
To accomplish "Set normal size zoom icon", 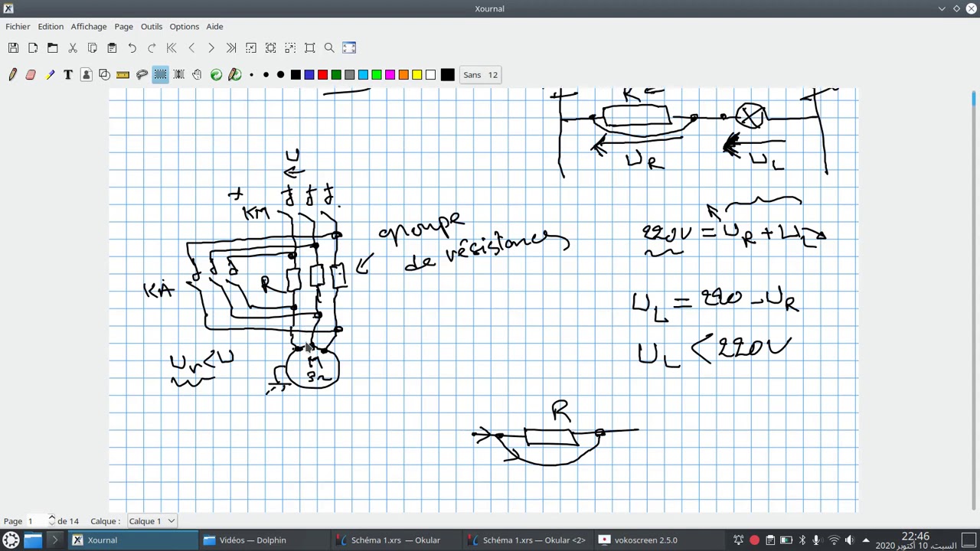I will (310, 48).
